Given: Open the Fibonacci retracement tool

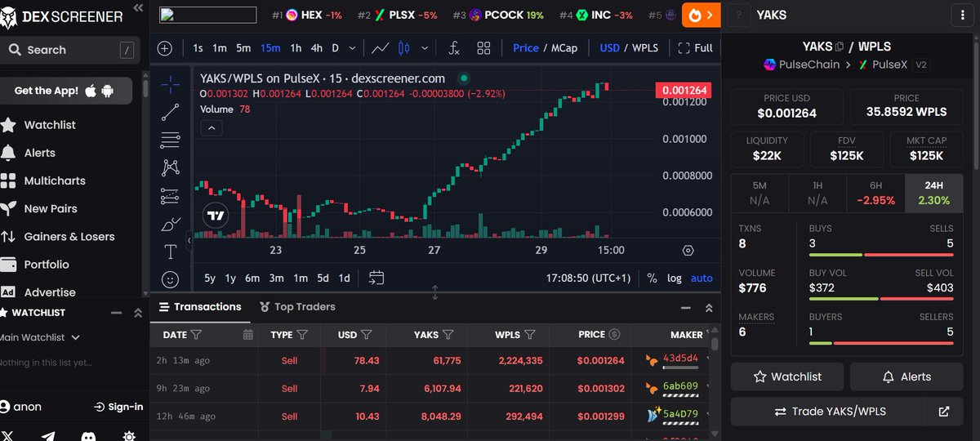Looking at the screenshot, I should pos(170,140).
